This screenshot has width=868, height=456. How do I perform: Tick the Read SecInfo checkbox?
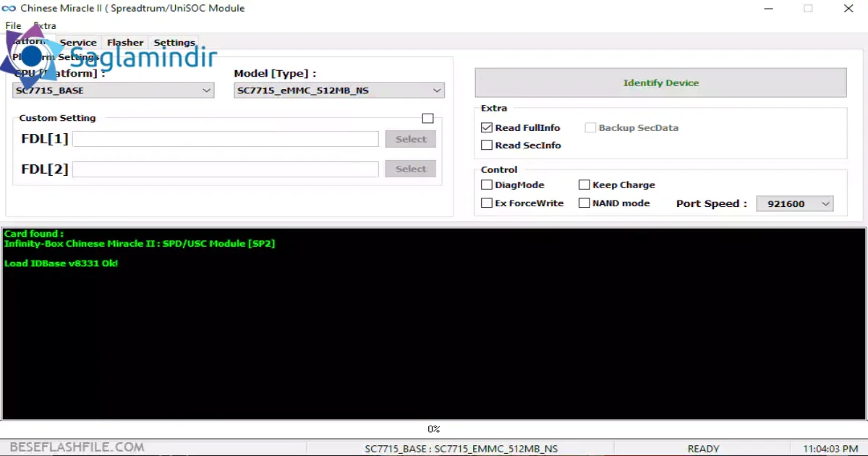pos(487,145)
